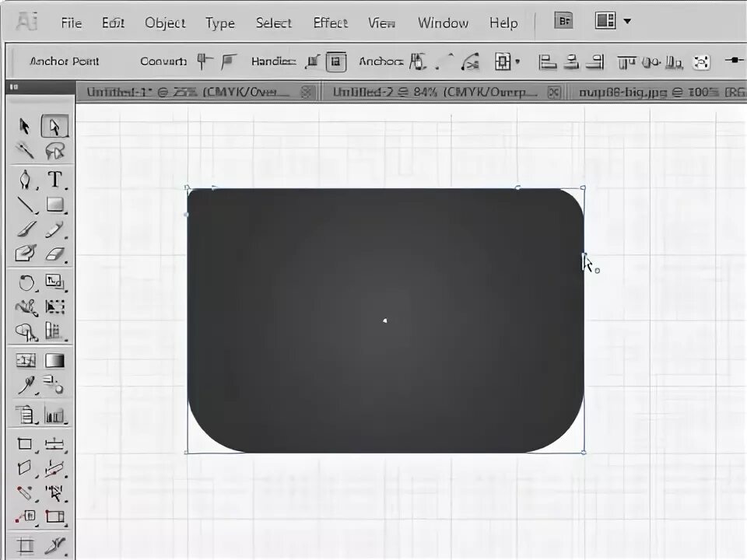Apply Horizontal Align Center

(571, 62)
